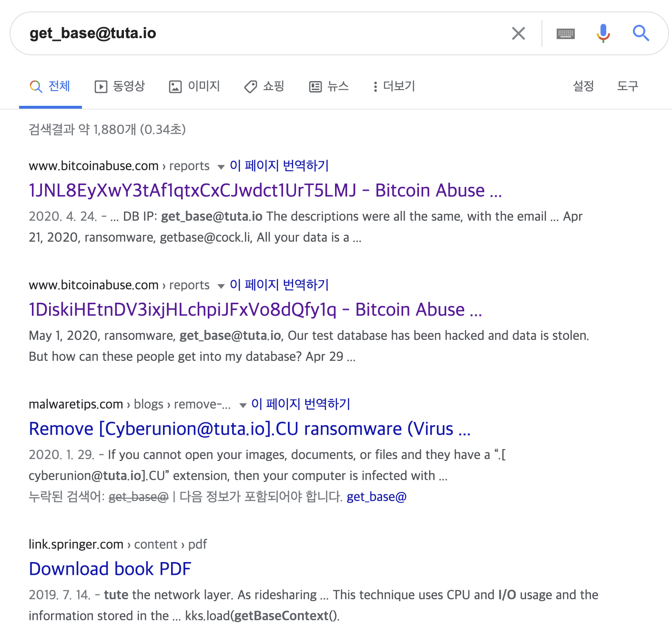Screen dimensions: 672x635
Task: Translate the 1JNL8EyXwY3t Bitcoin Abuse result page
Action: pos(279,165)
